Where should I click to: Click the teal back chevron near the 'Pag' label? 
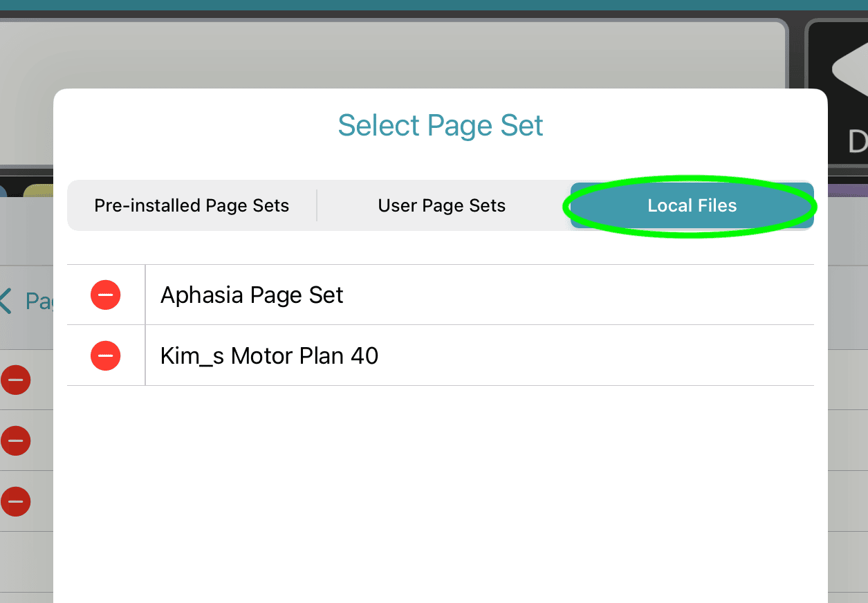(x=7, y=300)
